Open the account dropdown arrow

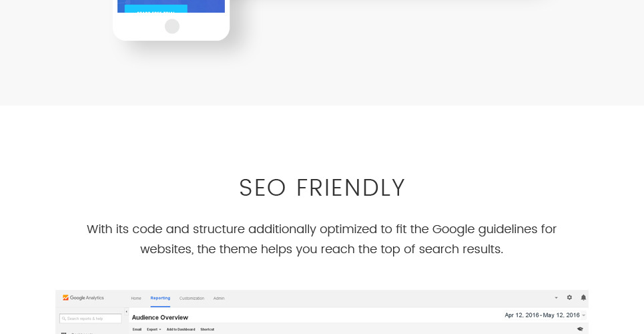556,298
